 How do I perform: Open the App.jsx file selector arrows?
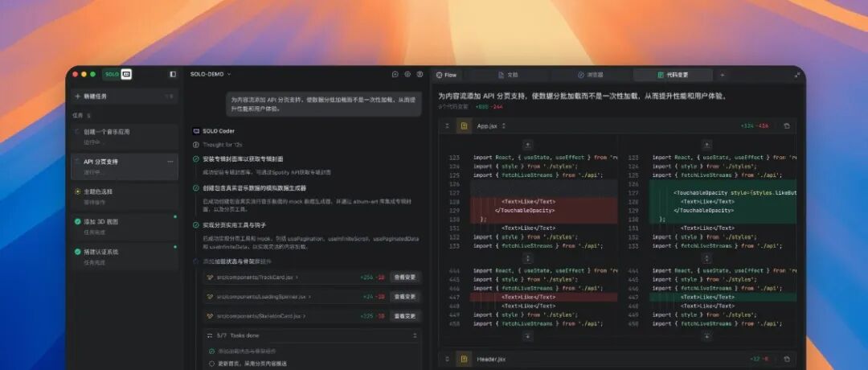click(x=504, y=126)
